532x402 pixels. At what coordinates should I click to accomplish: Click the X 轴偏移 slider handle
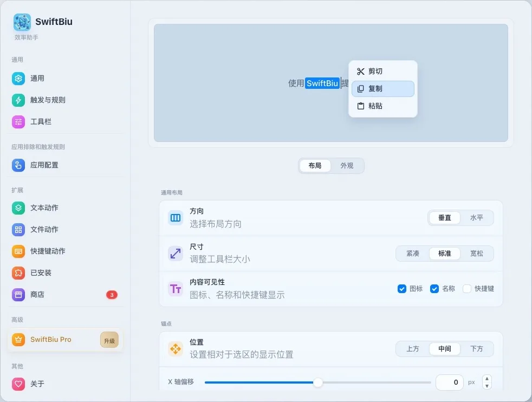pyautogui.click(x=318, y=382)
